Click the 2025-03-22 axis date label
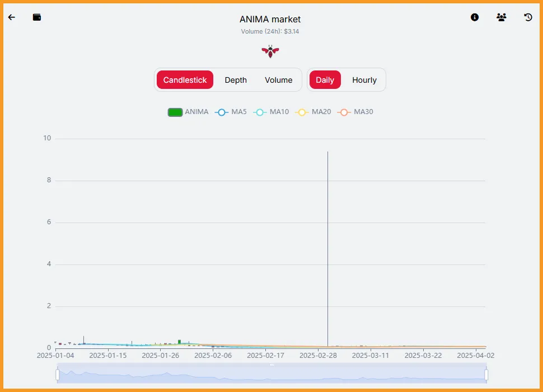Image resolution: width=543 pixels, height=392 pixels. [423, 356]
